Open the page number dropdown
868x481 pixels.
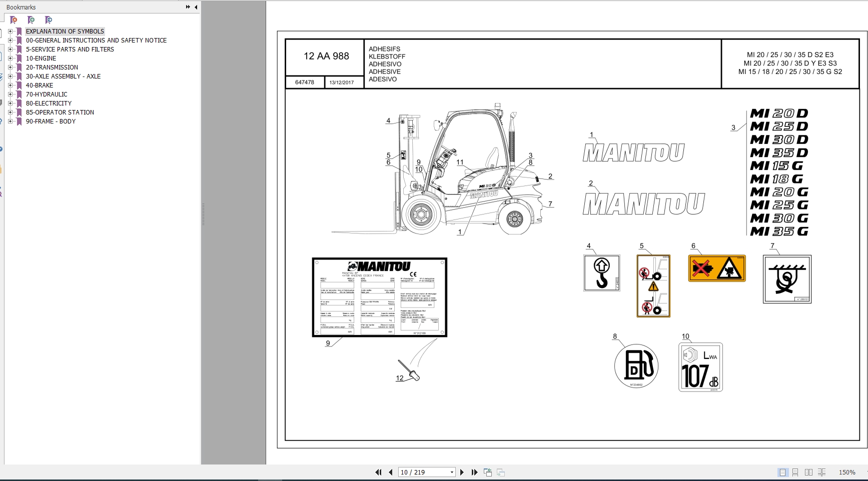[x=452, y=472]
